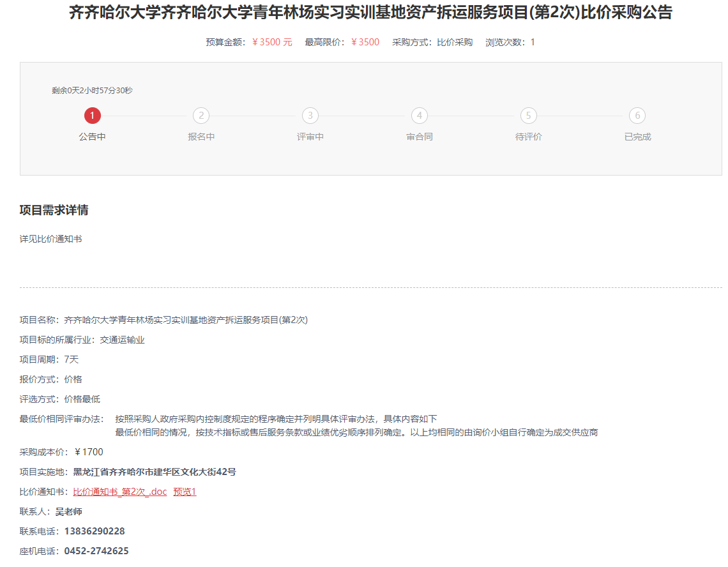Click the budget amount ¥3500 元

[272, 42]
